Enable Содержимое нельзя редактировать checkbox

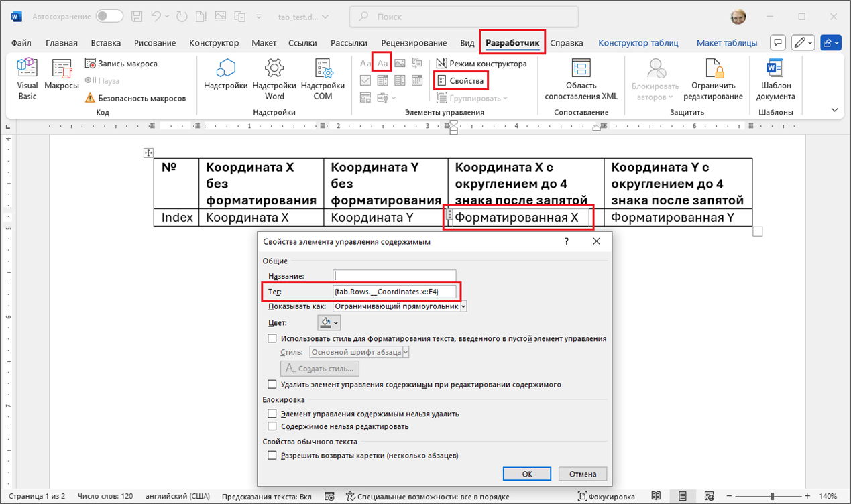[x=272, y=426]
